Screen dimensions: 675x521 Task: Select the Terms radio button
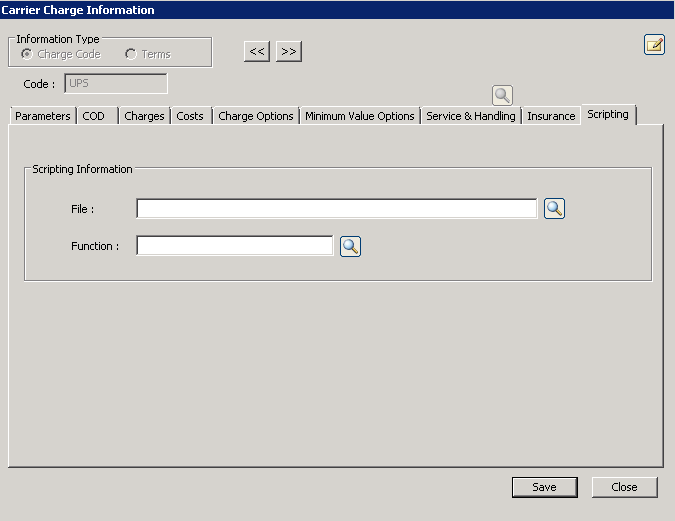(131, 54)
